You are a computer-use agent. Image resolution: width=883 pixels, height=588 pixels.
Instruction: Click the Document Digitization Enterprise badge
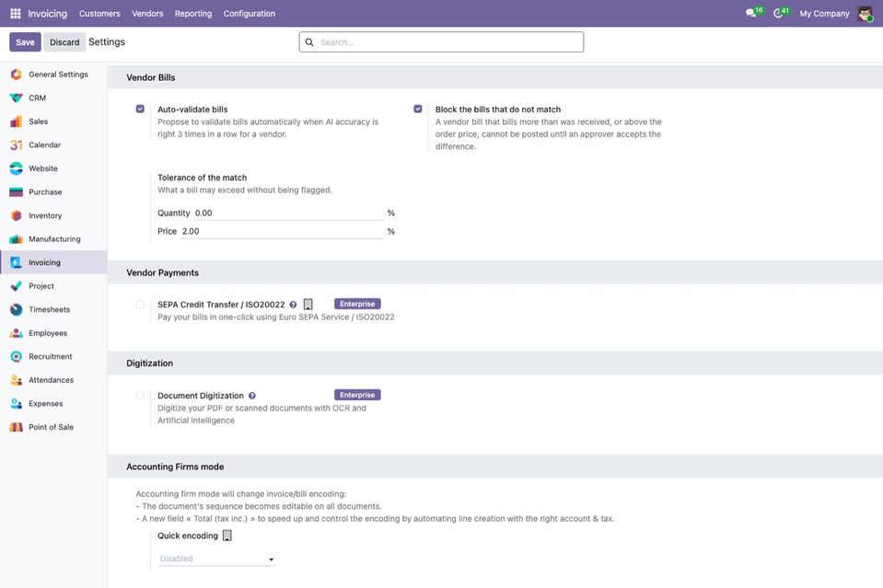point(357,395)
